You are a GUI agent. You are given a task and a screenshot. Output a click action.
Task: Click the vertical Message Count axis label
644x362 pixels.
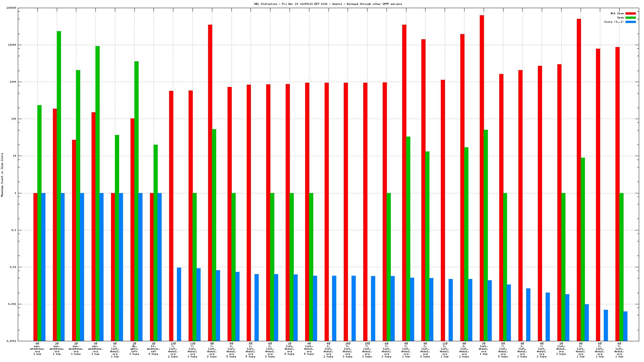pyautogui.click(x=2, y=175)
